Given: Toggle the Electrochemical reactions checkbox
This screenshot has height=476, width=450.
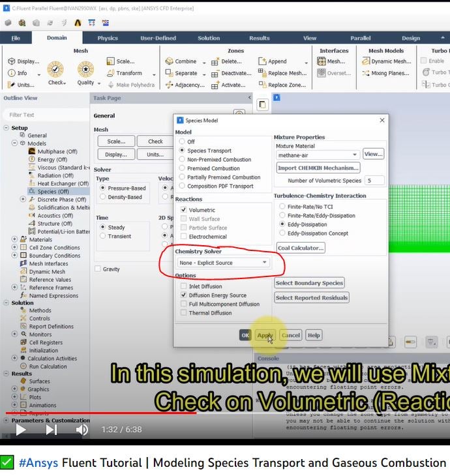Looking at the screenshot, I should (183, 236).
